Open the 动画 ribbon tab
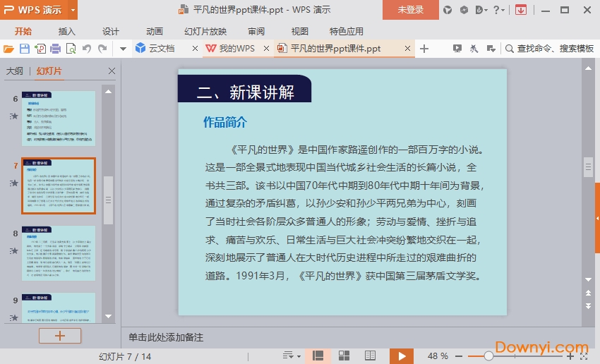This screenshot has height=364, width=600. (155, 31)
